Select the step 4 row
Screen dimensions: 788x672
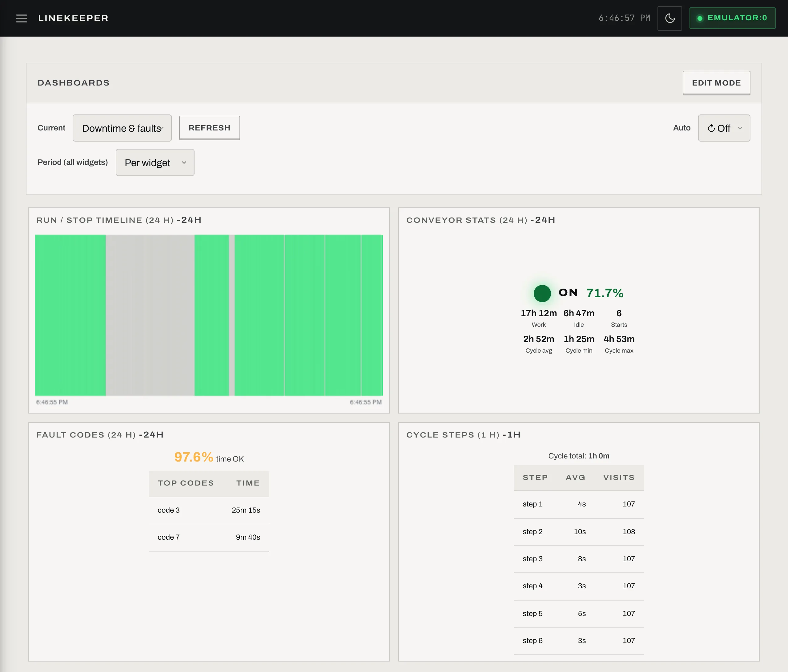click(x=579, y=586)
